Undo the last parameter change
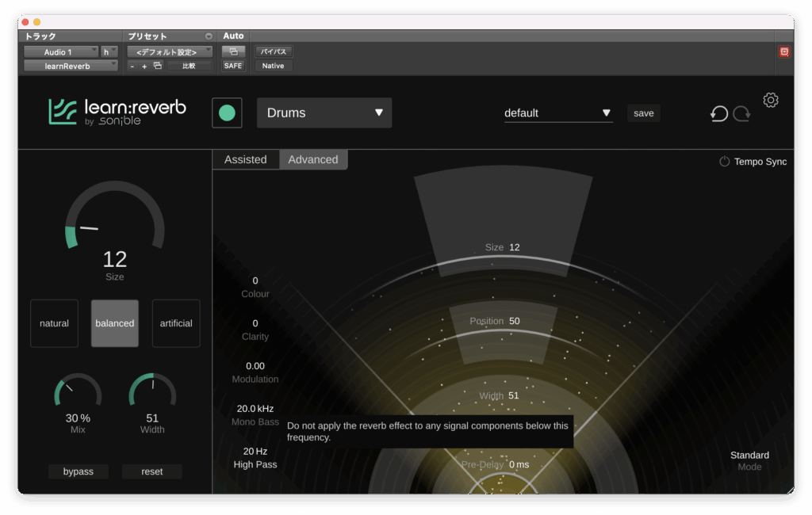The image size is (812, 515). pyautogui.click(x=718, y=113)
